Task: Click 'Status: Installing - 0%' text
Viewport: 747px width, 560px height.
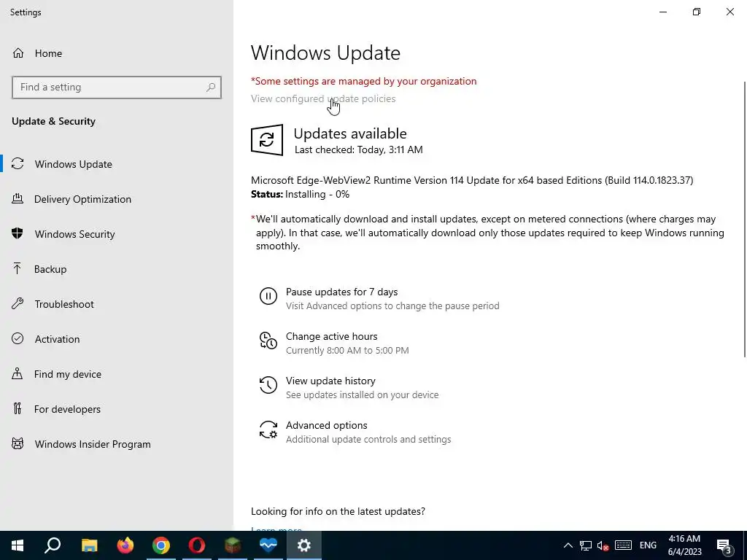Action: (x=300, y=194)
